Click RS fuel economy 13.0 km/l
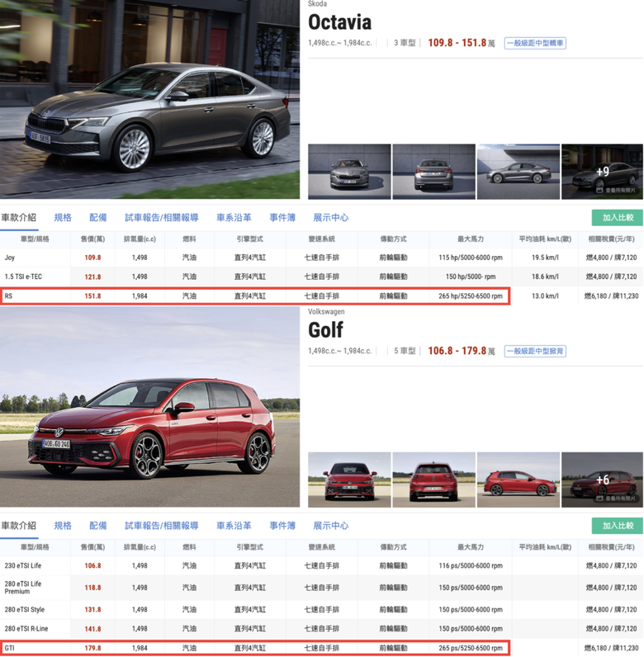The height and width of the screenshot is (657, 644). point(545,295)
